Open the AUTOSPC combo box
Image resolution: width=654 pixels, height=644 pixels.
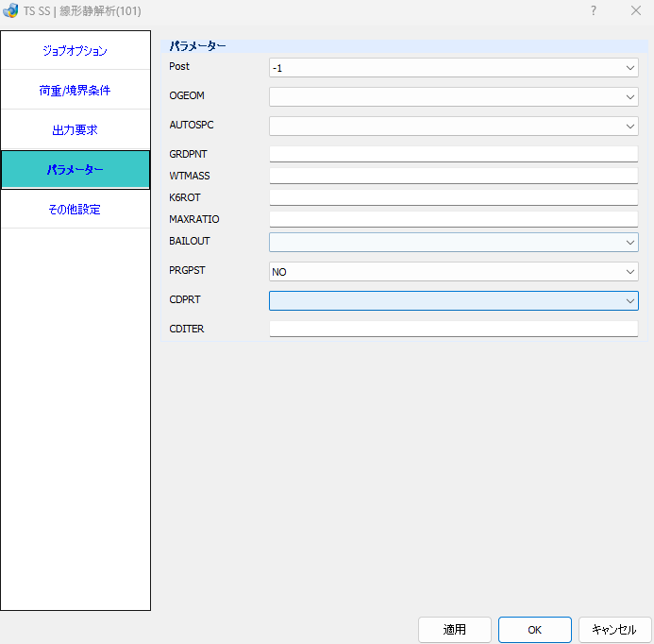pos(454,126)
